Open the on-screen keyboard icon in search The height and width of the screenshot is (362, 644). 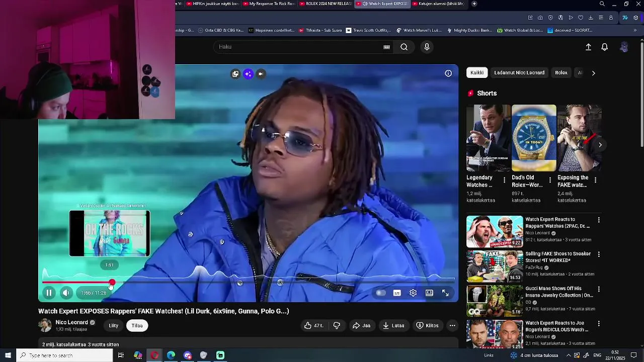tap(386, 47)
